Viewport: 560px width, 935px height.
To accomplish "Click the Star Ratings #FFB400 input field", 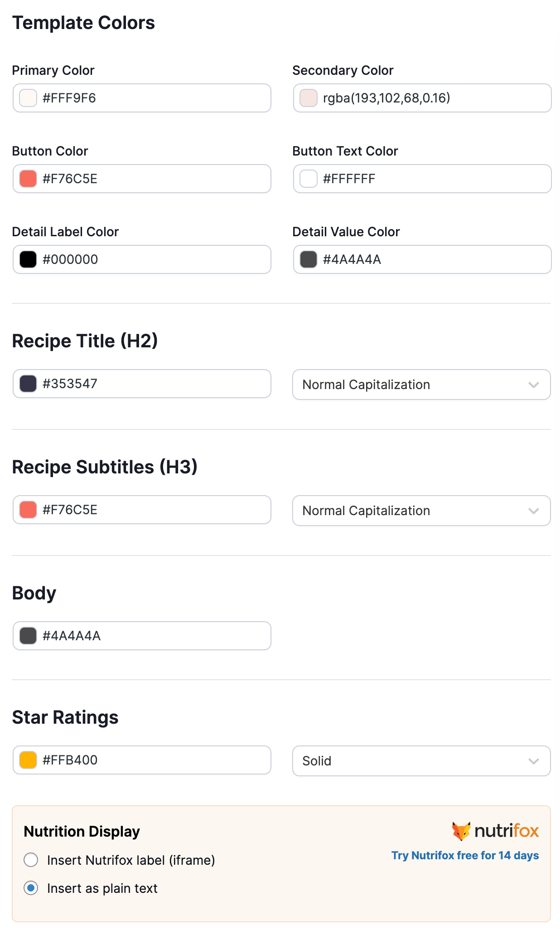I will [154, 760].
